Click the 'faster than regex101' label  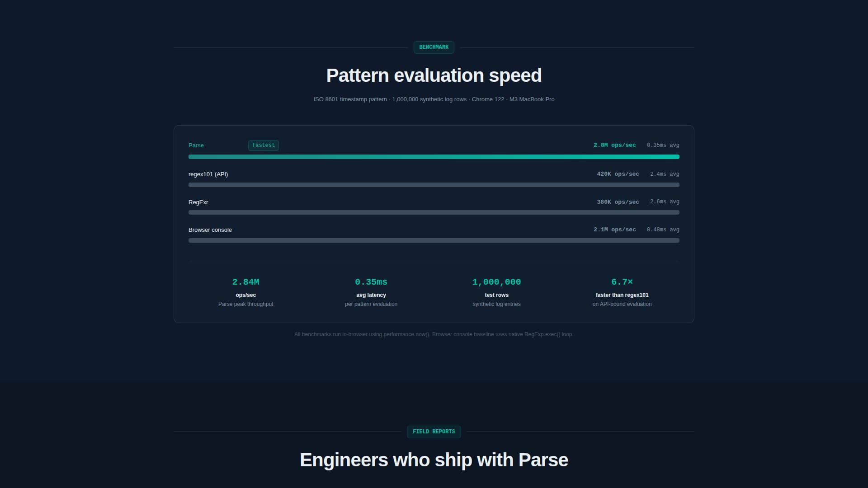622,295
